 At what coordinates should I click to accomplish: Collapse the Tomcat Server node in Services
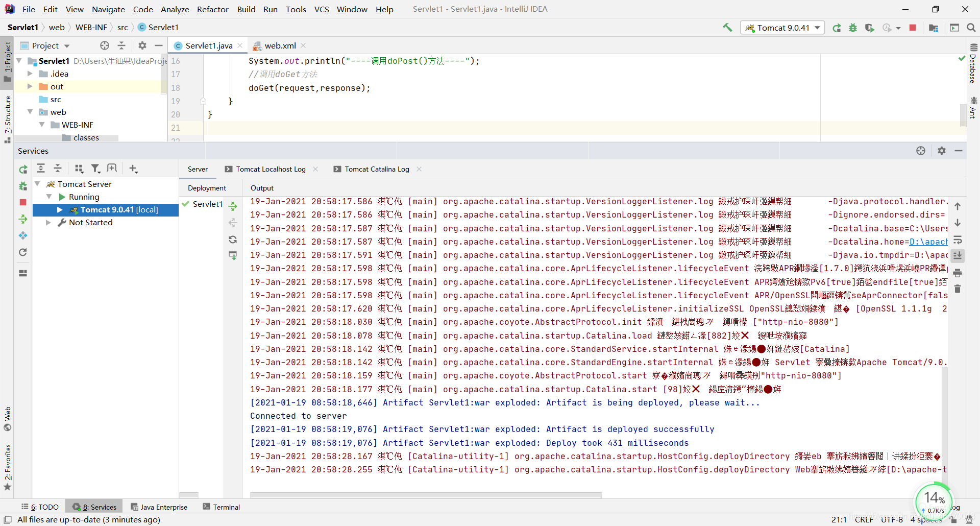[37, 184]
